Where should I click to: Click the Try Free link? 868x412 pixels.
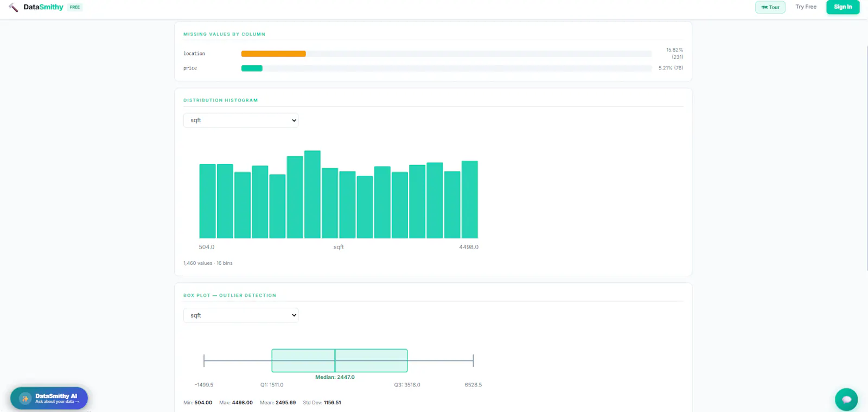pos(806,7)
